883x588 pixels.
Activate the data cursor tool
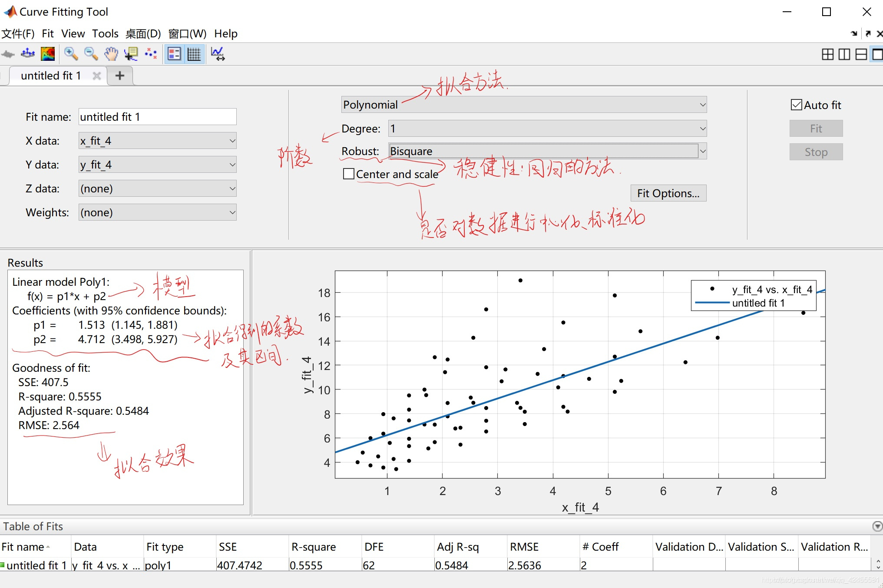click(131, 54)
